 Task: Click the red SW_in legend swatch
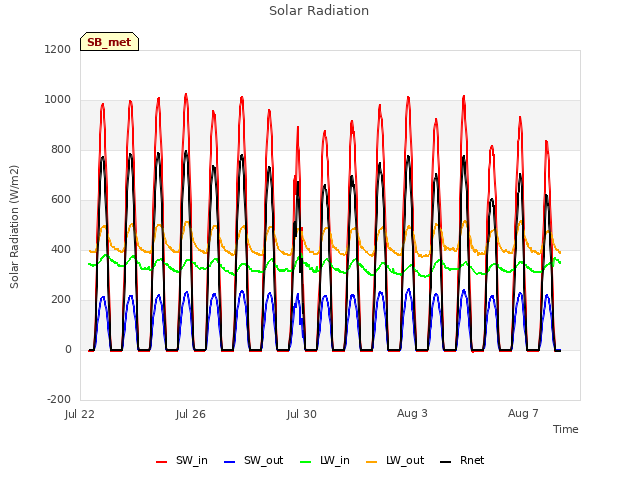click(162, 462)
